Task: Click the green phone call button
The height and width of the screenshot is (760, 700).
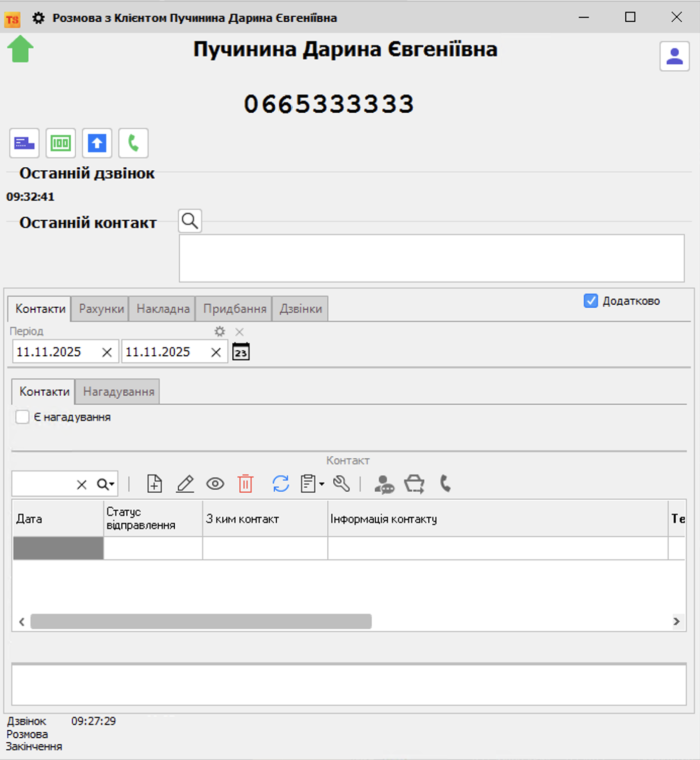Action: point(133,143)
